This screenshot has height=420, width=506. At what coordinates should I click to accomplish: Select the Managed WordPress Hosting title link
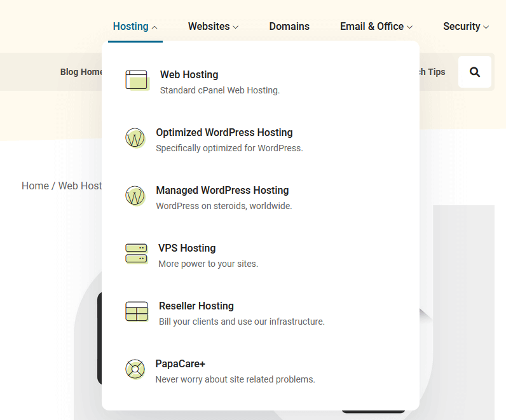point(222,190)
